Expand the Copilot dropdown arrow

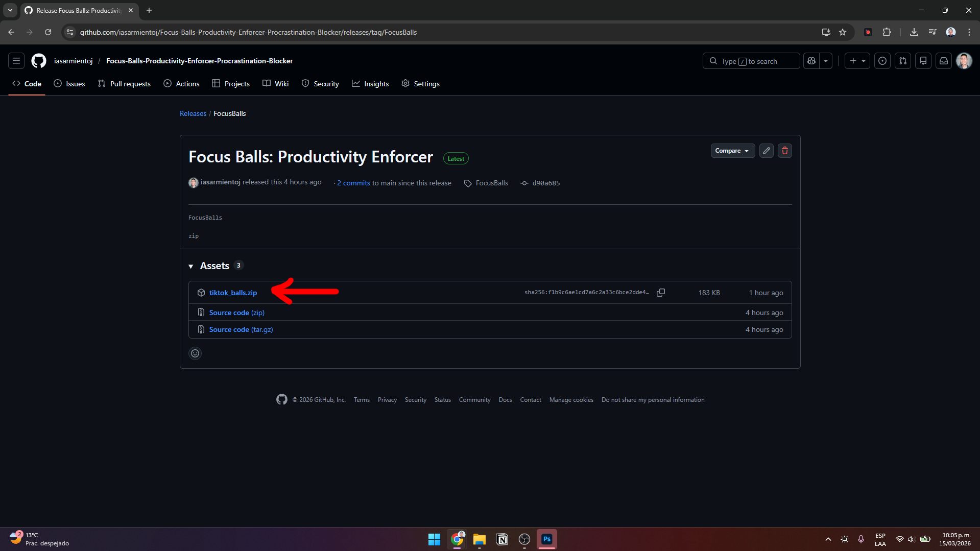click(826, 61)
